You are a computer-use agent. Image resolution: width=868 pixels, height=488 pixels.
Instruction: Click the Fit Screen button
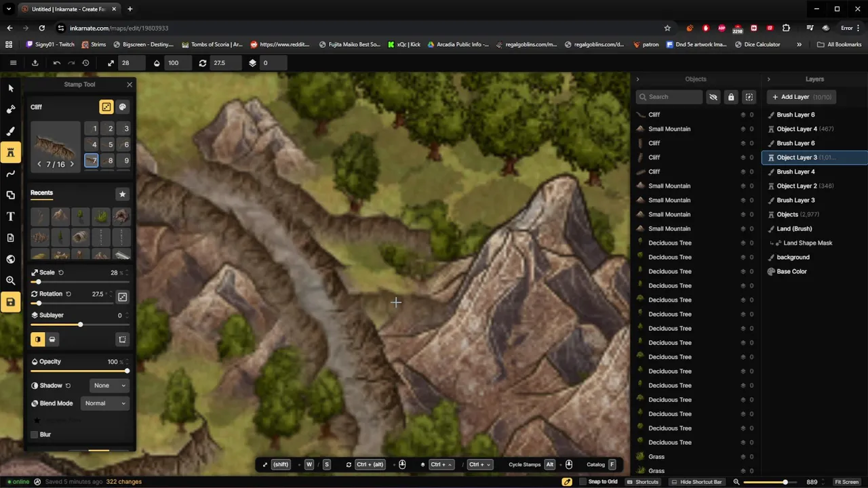point(846,482)
